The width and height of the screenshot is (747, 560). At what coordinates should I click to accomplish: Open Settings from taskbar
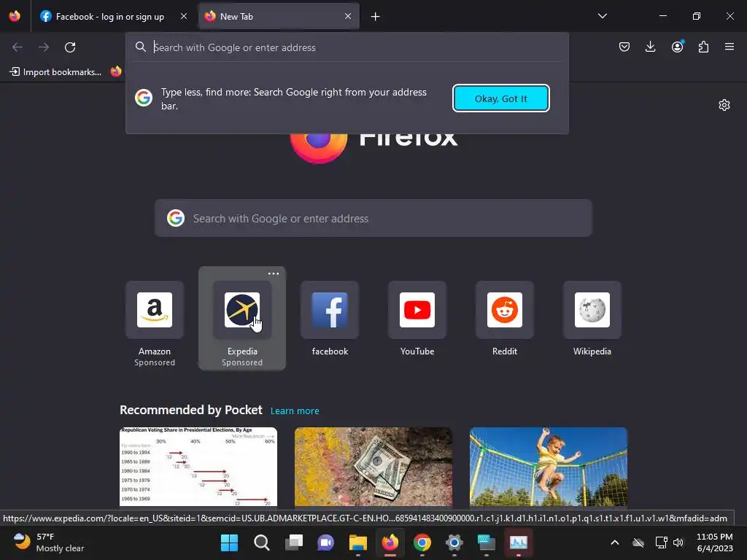(454, 542)
